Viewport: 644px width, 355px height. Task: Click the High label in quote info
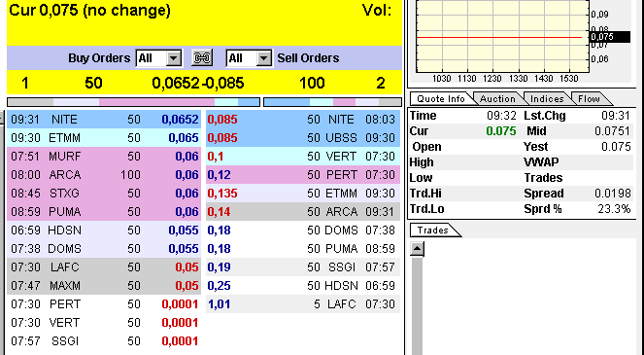tap(422, 162)
